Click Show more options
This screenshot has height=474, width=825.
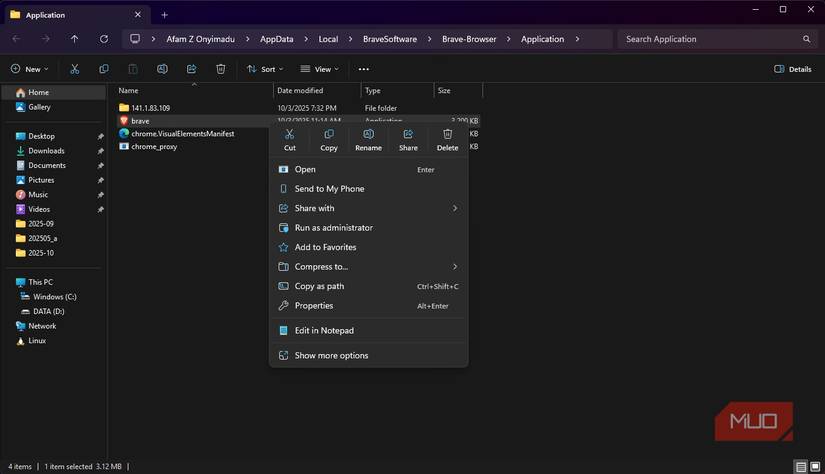tap(368, 356)
